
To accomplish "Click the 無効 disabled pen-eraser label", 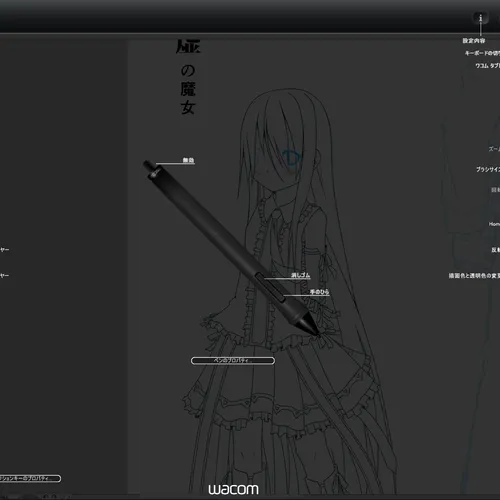I will [188, 160].
